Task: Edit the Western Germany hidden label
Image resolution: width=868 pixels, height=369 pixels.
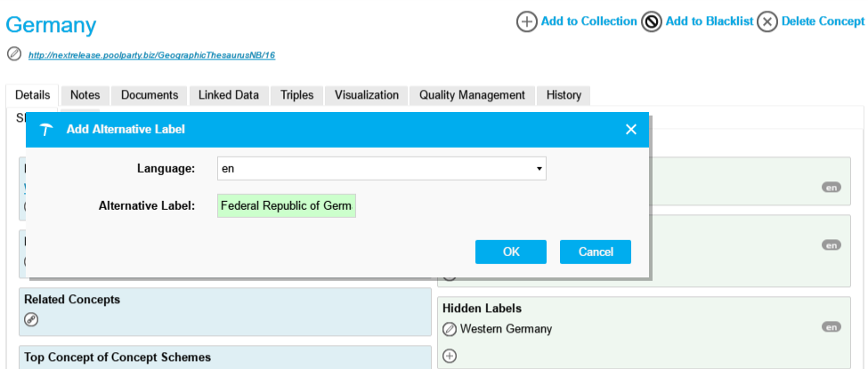Action: 450,329
